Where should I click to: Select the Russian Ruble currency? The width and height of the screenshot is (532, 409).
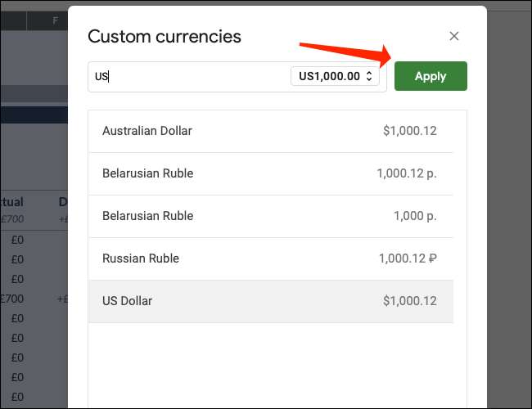click(x=270, y=258)
